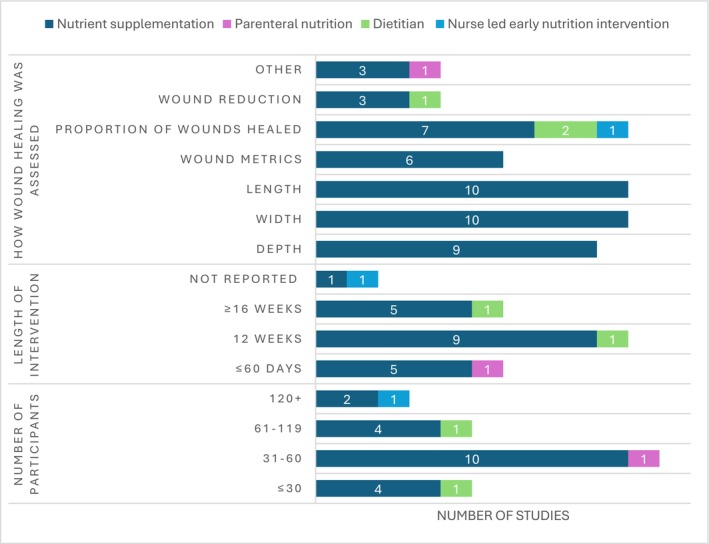Image resolution: width=709 pixels, height=544 pixels.
Task: Click the green Dietitian segment in Wound Reduction
Action: pos(425,100)
